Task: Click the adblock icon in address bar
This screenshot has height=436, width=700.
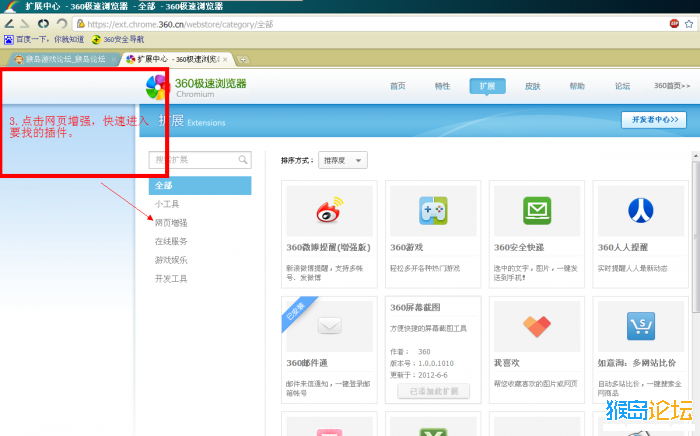Action: click(674, 24)
